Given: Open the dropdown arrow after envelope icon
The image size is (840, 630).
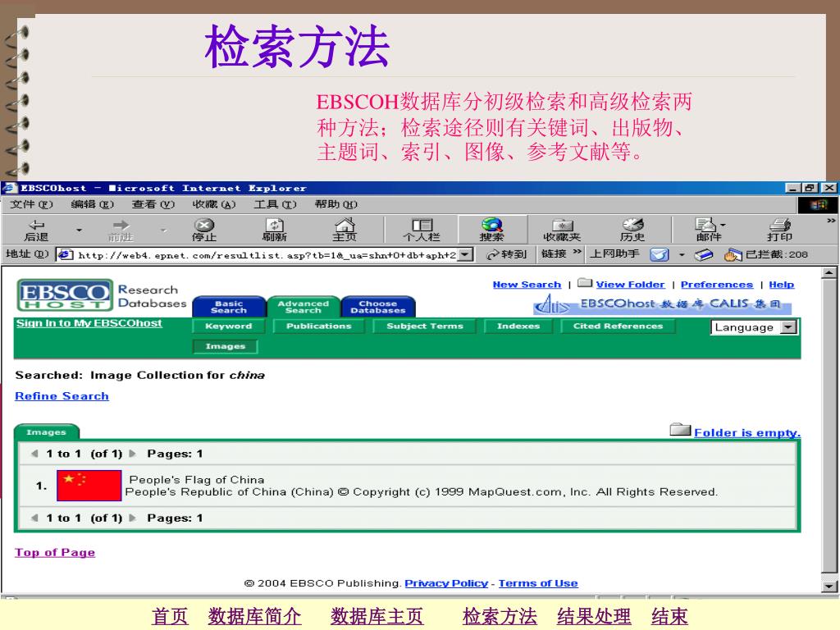Looking at the screenshot, I should click(682, 255).
